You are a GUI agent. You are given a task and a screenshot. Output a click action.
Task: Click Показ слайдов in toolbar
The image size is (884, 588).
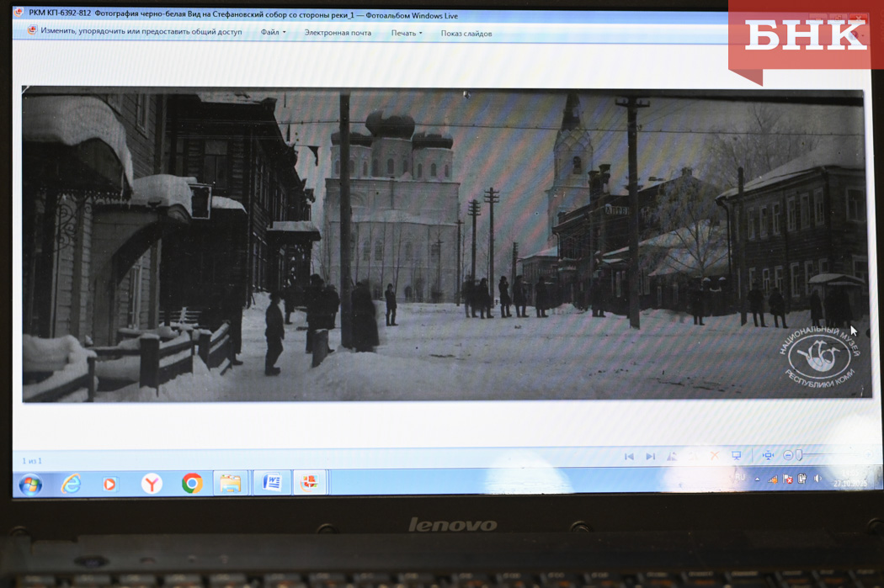coord(466,34)
